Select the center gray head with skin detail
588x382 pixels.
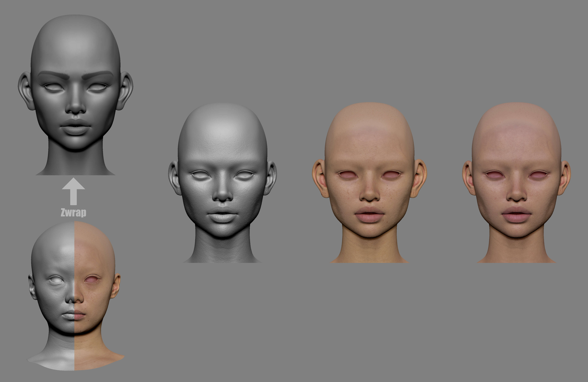[222, 183]
